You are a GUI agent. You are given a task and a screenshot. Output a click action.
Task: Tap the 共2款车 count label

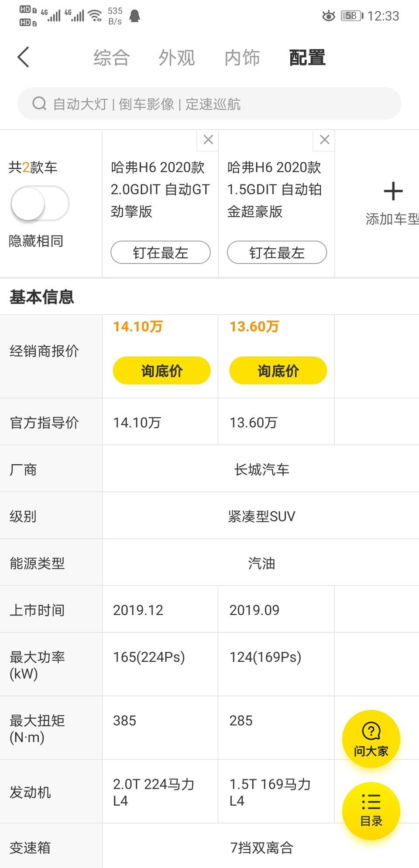(33, 167)
